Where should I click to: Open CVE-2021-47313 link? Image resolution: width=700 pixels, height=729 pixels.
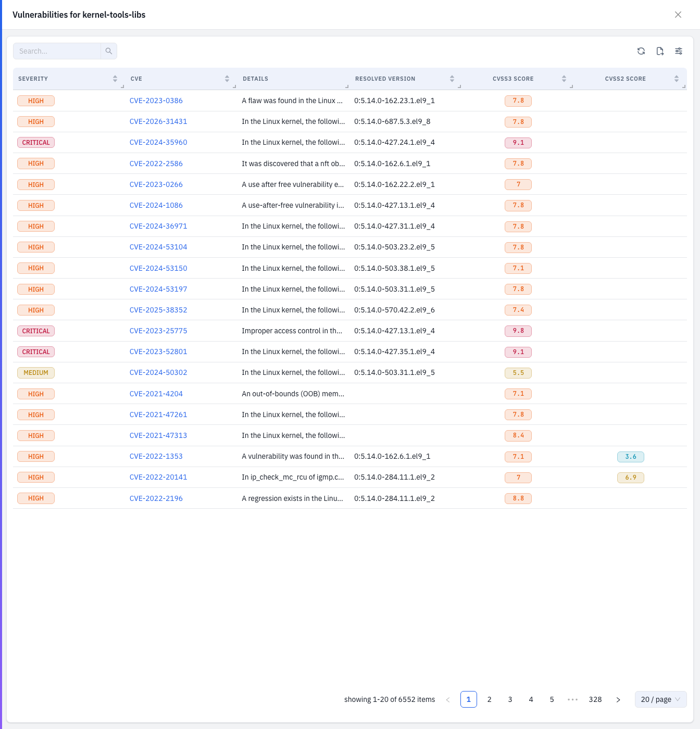(x=158, y=435)
